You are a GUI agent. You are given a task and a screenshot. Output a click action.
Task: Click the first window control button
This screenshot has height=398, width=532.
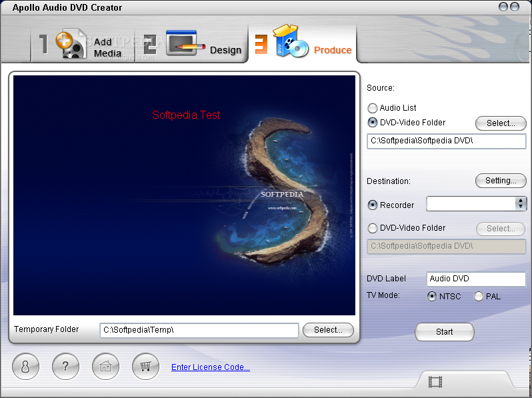(503, 7)
